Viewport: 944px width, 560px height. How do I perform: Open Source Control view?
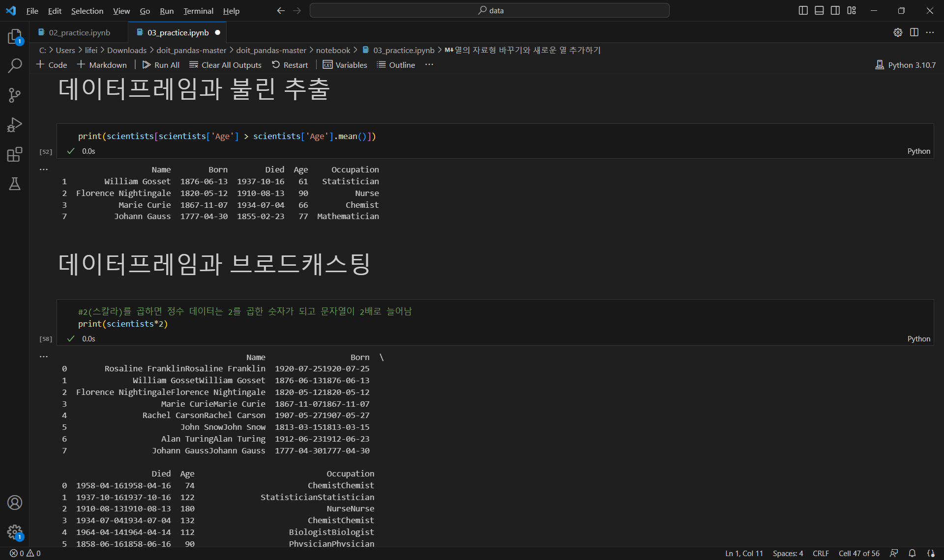coord(15,95)
